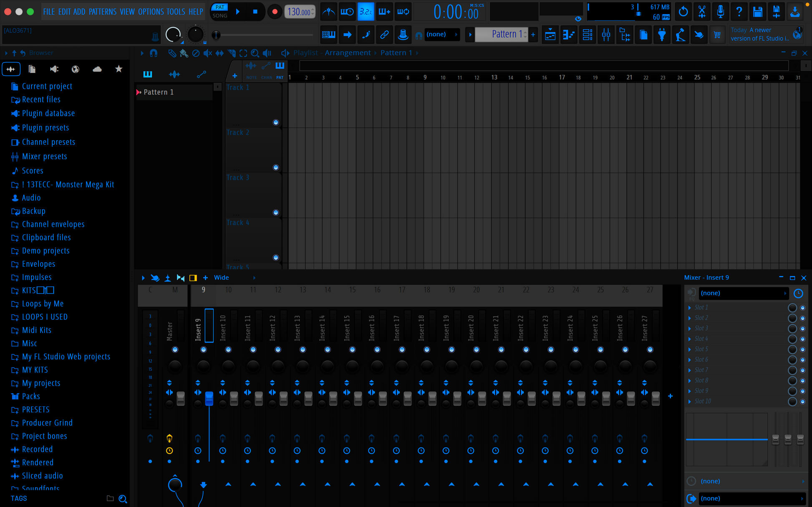
Task: Select the browser cloud tab
Action: tap(97, 69)
